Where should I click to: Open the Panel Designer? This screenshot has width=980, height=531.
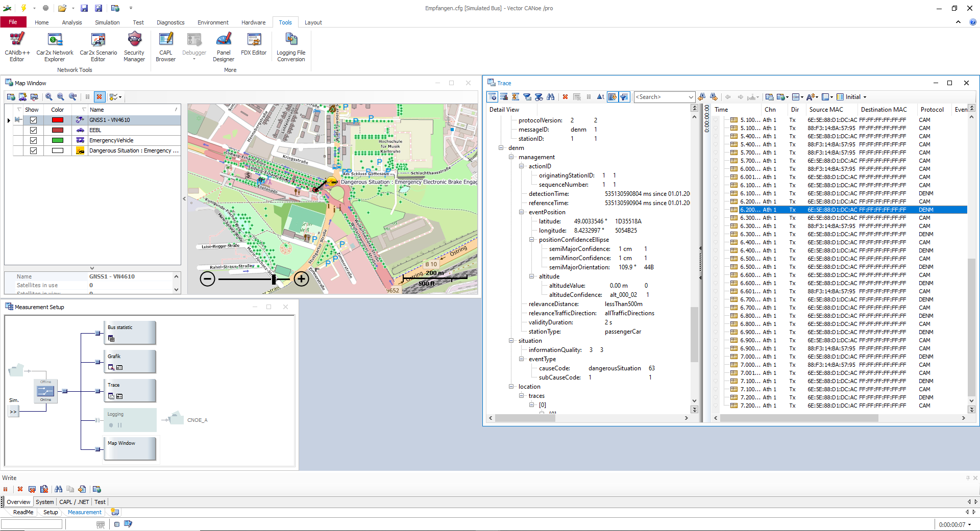click(x=224, y=47)
